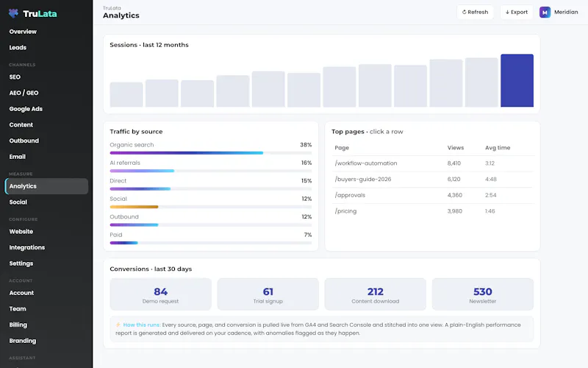Select the /buyers-guide-2026 row
Image resolution: width=588 pixels, height=368 pixels.
tap(432, 179)
